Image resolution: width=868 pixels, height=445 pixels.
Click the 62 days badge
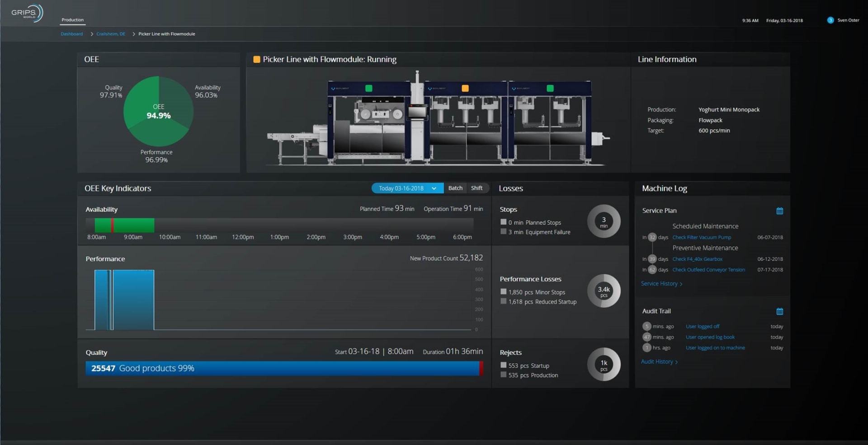652,270
